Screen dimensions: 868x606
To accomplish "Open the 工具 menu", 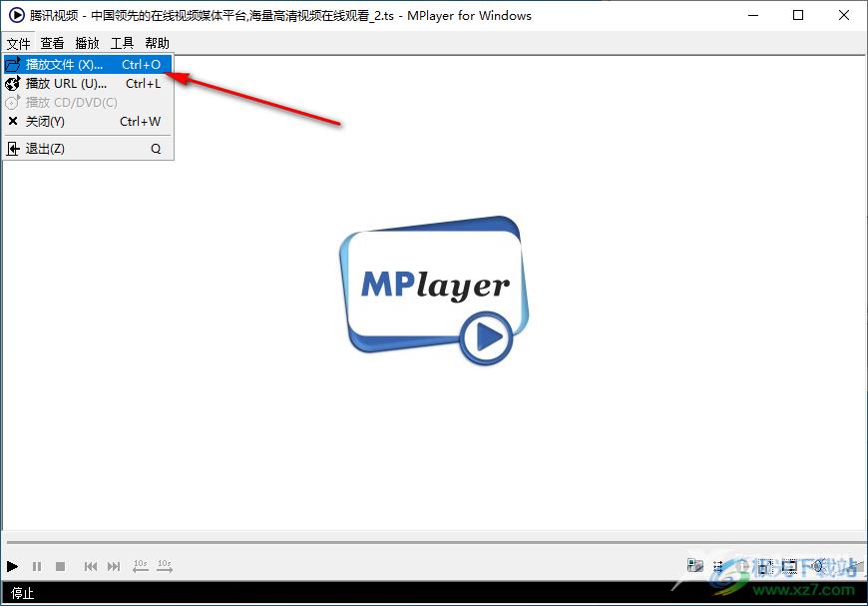I will coord(122,43).
